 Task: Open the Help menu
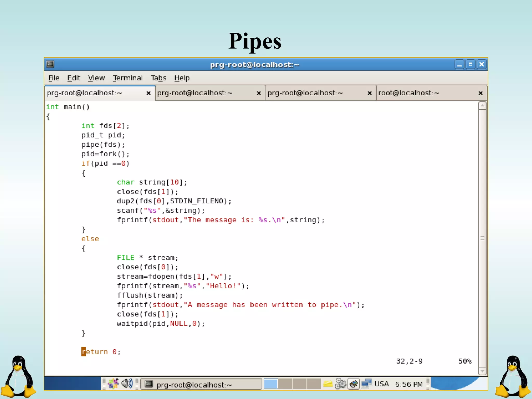182,78
